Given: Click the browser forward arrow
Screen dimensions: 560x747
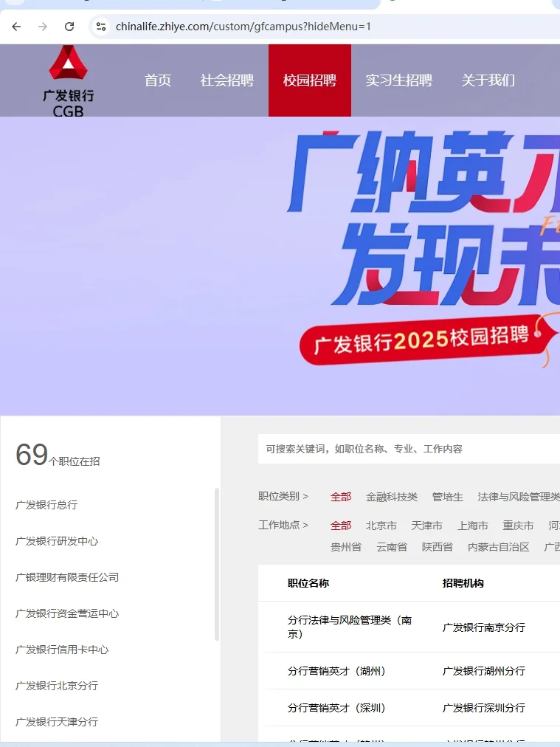Looking at the screenshot, I should point(43,27).
